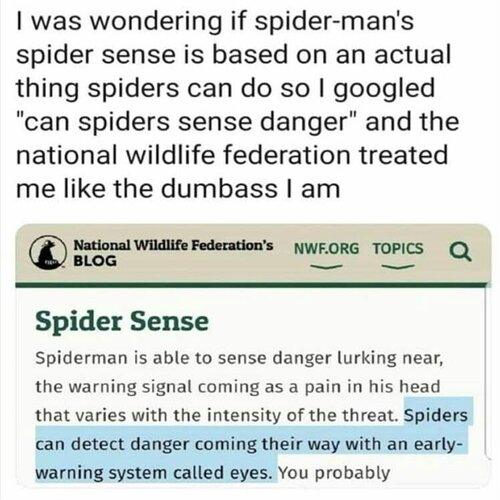Open the blog search magnifier icon
This screenshot has width=500, height=500.
click(x=460, y=252)
